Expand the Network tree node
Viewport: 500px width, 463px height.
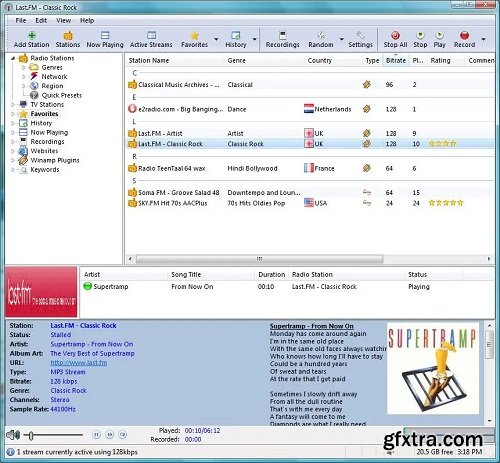pyautogui.click(x=24, y=77)
